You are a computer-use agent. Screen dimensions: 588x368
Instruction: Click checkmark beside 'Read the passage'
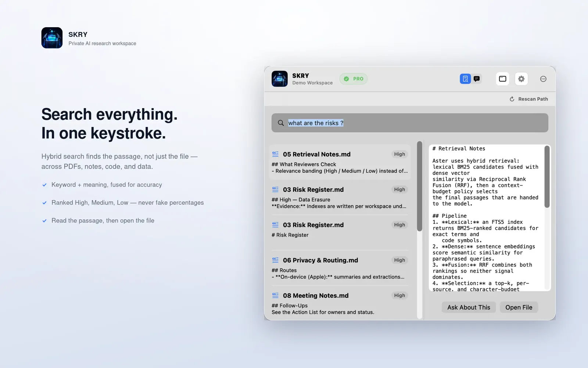(44, 221)
